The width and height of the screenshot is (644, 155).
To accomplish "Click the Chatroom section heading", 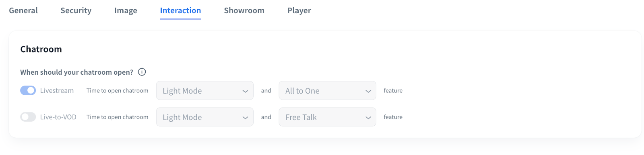I will 41,49.
